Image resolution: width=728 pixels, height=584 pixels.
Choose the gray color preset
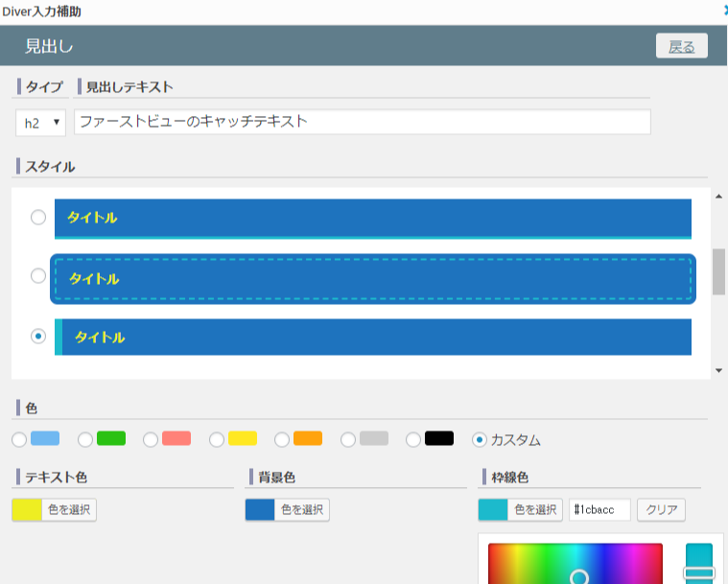point(348,439)
